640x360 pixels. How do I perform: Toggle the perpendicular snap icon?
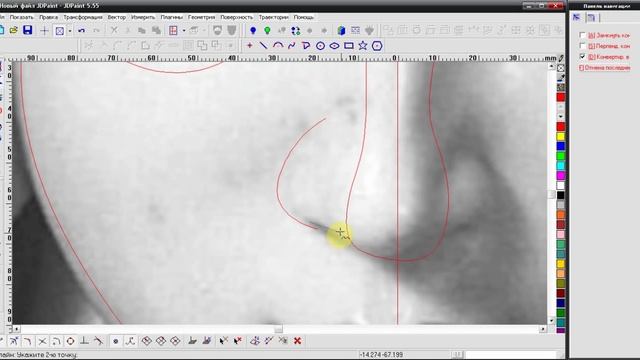(x=84, y=341)
